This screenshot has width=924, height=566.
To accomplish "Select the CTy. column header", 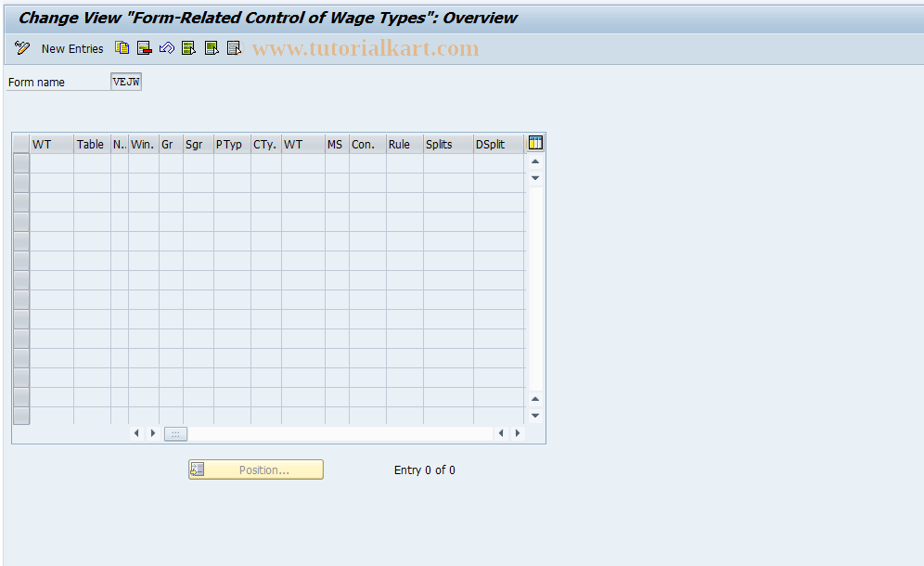I will click(265, 145).
